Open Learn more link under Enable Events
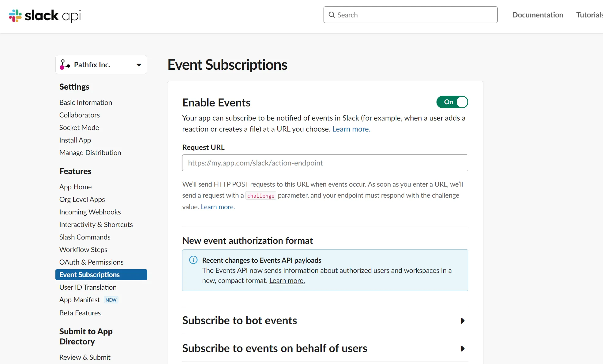The height and width of the screenshot is (364, 603). (x=351, y=129)
